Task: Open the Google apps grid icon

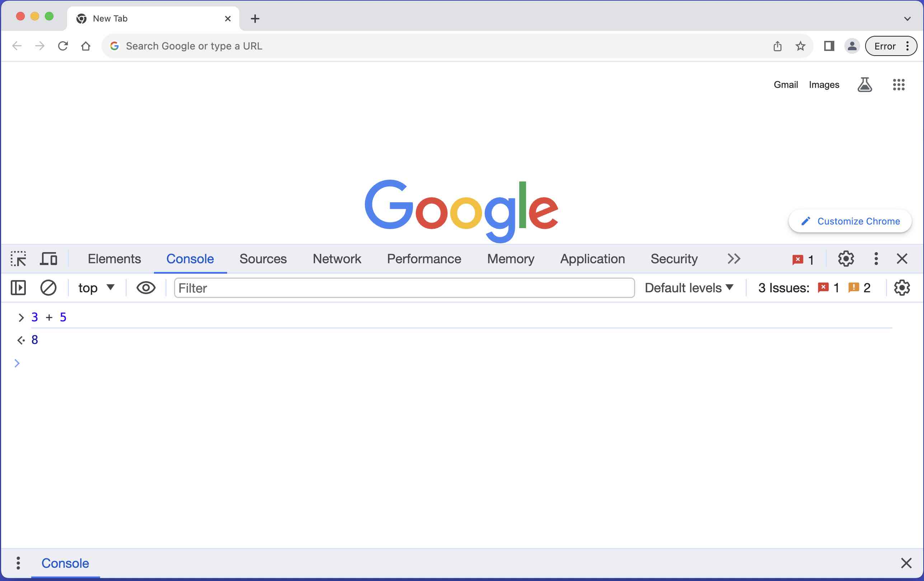Action: [x=898, y=84]
